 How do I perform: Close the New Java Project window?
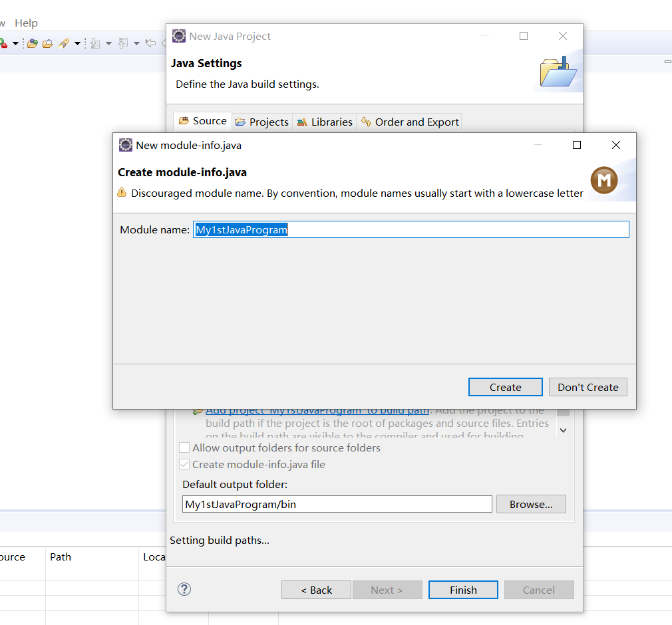[x=563, y=36]
